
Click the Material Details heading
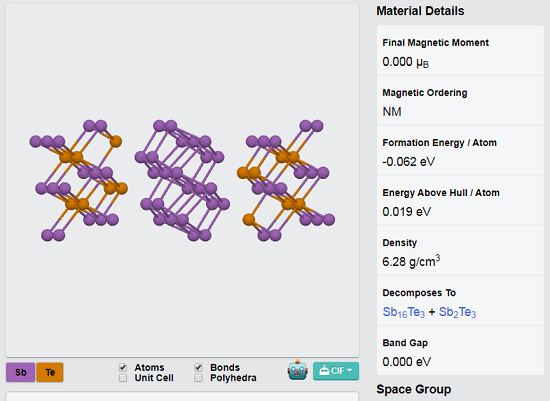[420, 11]
